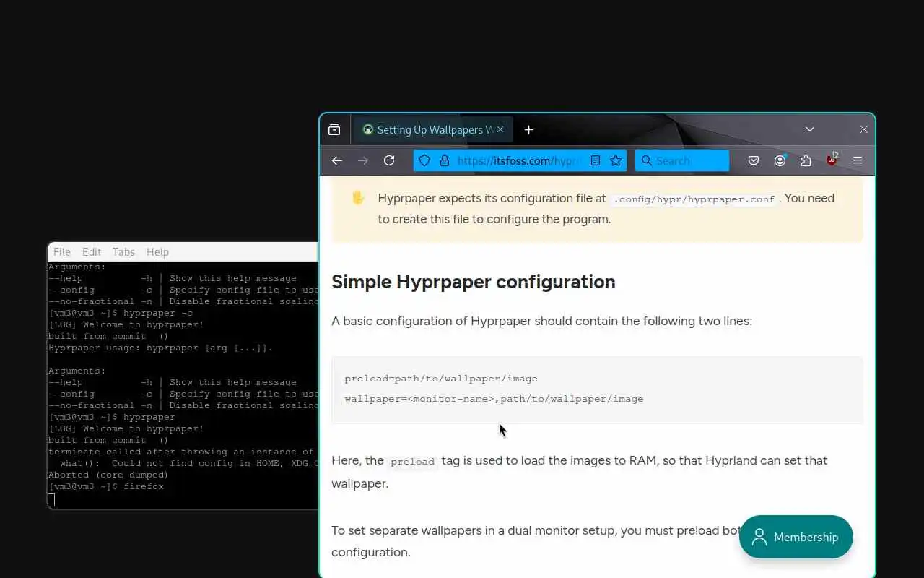
Task: Open the terminal Edit menu
Action: (x=92, y=252)
